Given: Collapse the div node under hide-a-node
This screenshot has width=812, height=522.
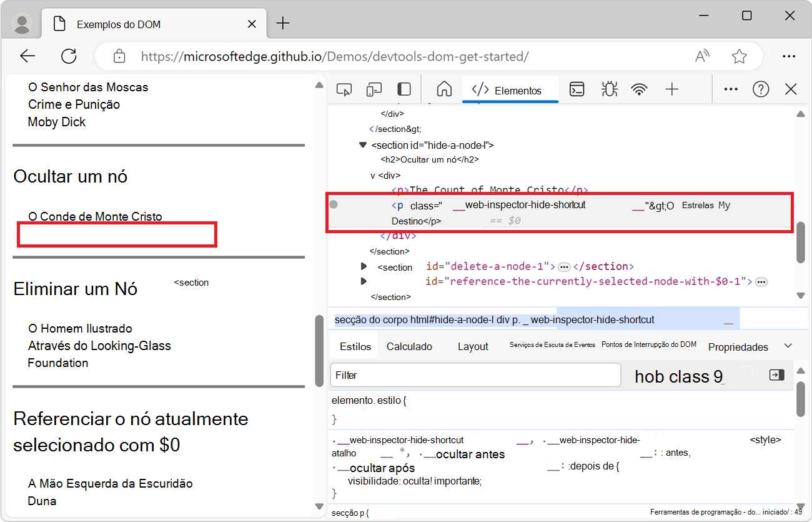Looking at the screenshot, I should (x=373, y=176).
